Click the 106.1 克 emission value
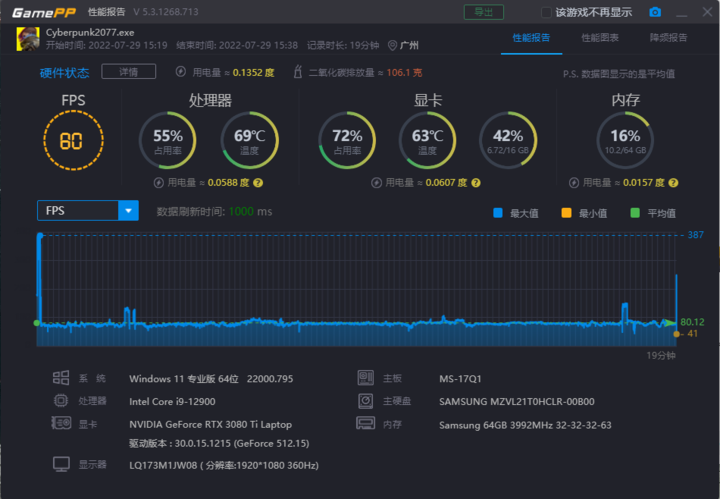Image resolution: width=720 pixels, height=499 pixels. (404, 73)
